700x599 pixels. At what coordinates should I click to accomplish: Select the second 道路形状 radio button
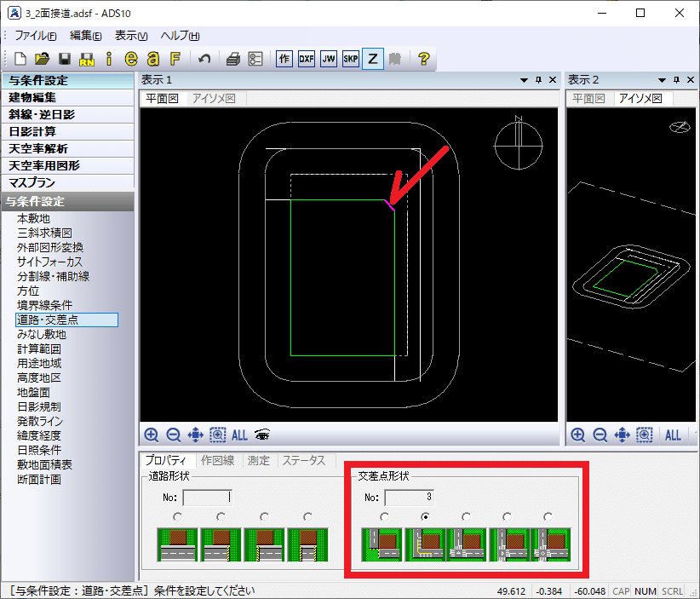click(x=221, y=517)
